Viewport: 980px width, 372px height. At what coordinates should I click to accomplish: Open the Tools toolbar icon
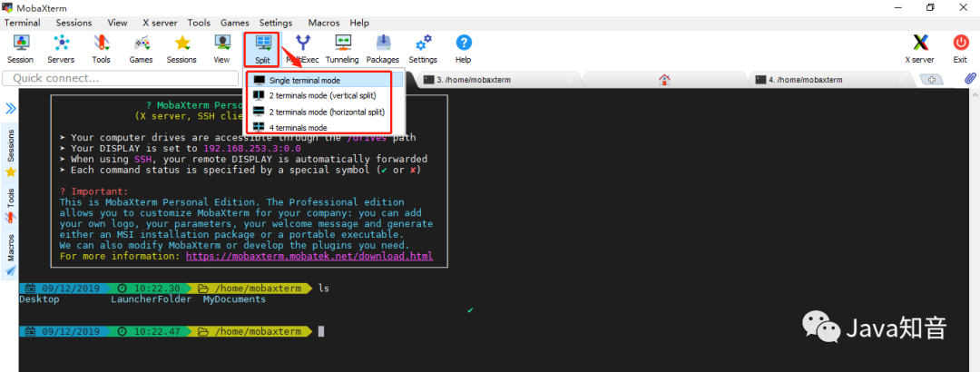(x=101, y=49)
